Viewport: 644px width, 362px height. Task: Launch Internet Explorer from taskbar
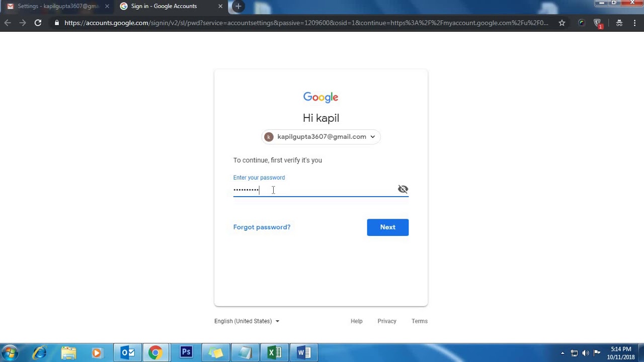pyautogui.click(x=39, y=352)
